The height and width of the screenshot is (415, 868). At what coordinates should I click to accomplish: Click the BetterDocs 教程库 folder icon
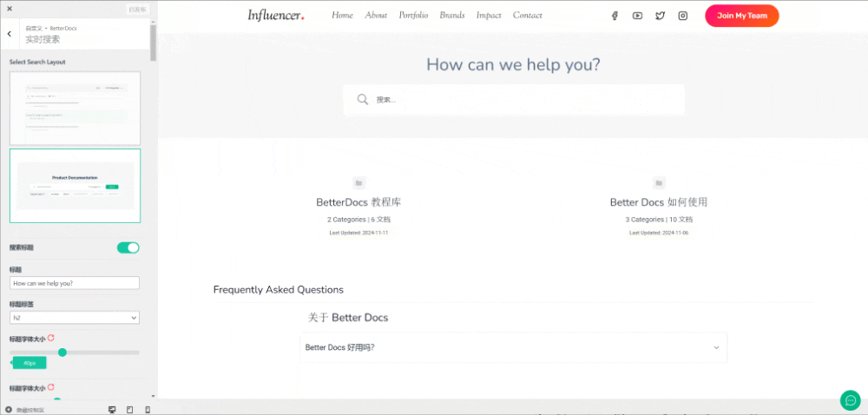[x=358, y=183]
